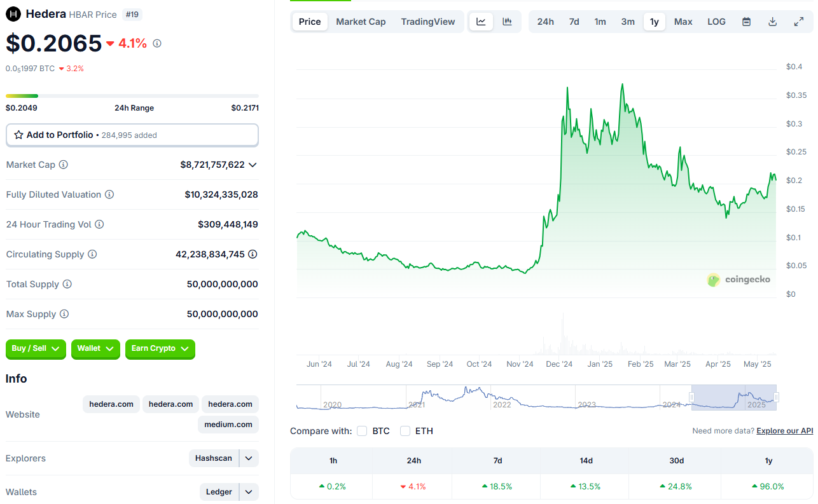This screenshot has height=504, width=818.
Task: Enable the BTC comparison checkbox
Action: coord(362,431)
